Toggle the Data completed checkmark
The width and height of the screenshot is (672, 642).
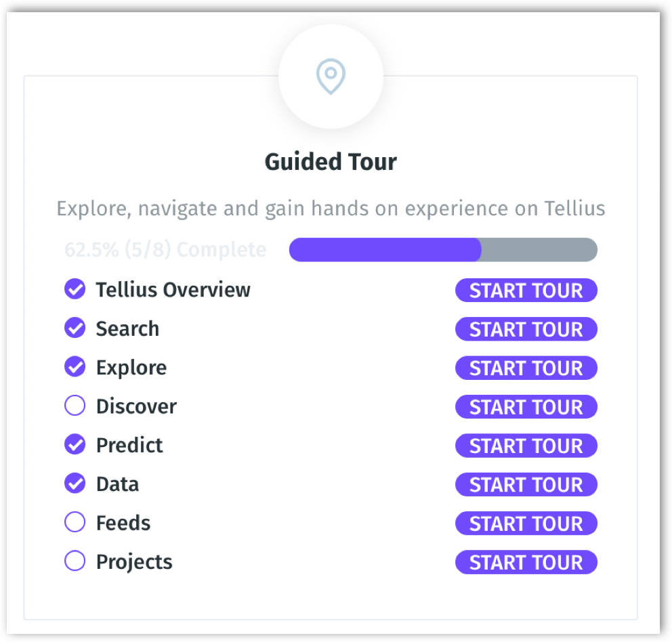[75, 484]
